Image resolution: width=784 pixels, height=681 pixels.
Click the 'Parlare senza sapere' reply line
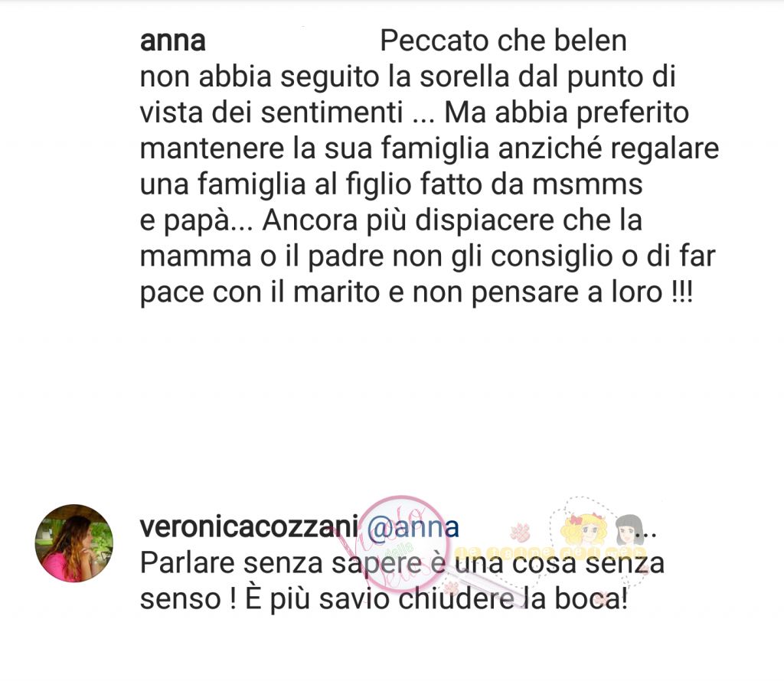tap(402, 564)
